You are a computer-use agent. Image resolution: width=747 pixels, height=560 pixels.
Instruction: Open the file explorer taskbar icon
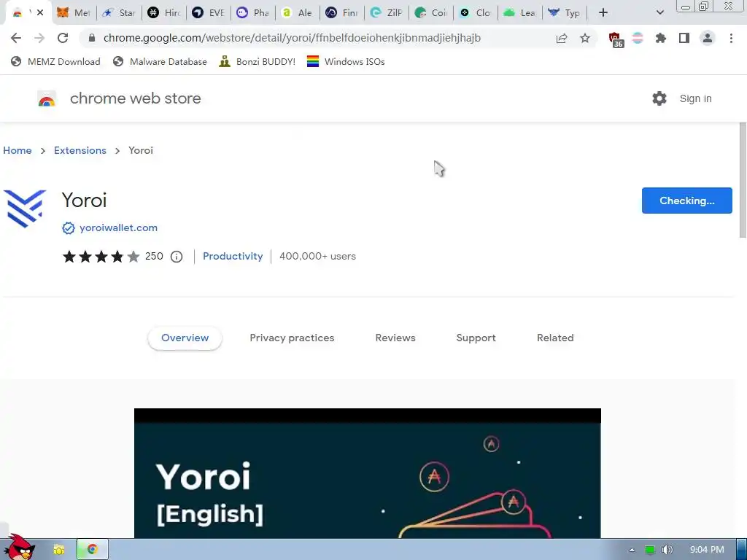pyautogui.click(x=58, y=550)
